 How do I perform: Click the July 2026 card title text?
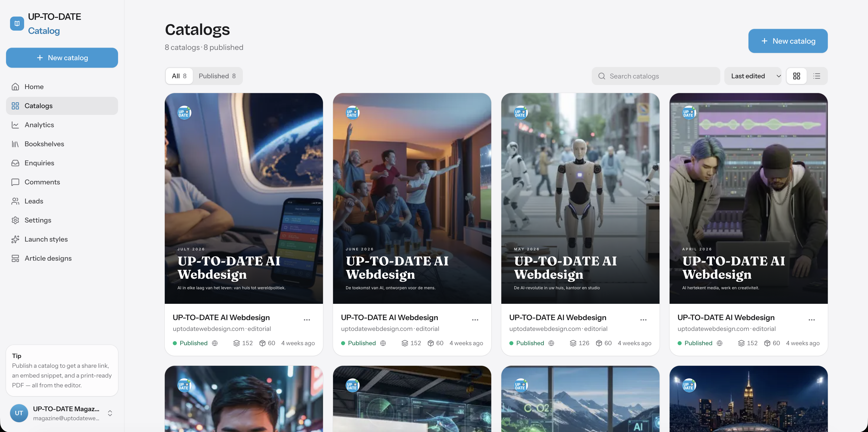coord(221,318)
